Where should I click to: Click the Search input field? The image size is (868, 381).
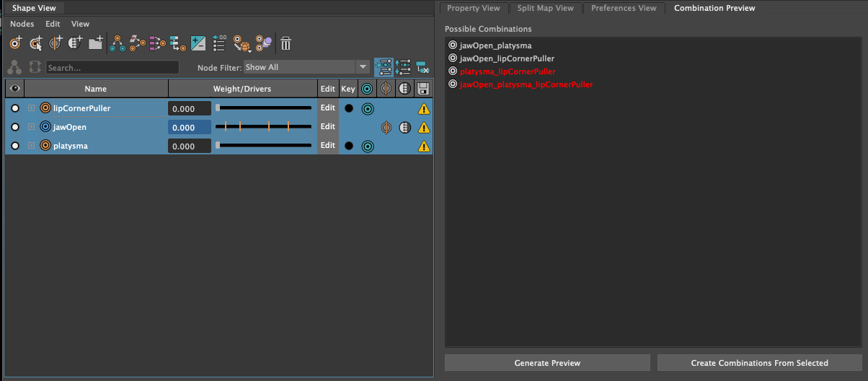tap(112, 67)
